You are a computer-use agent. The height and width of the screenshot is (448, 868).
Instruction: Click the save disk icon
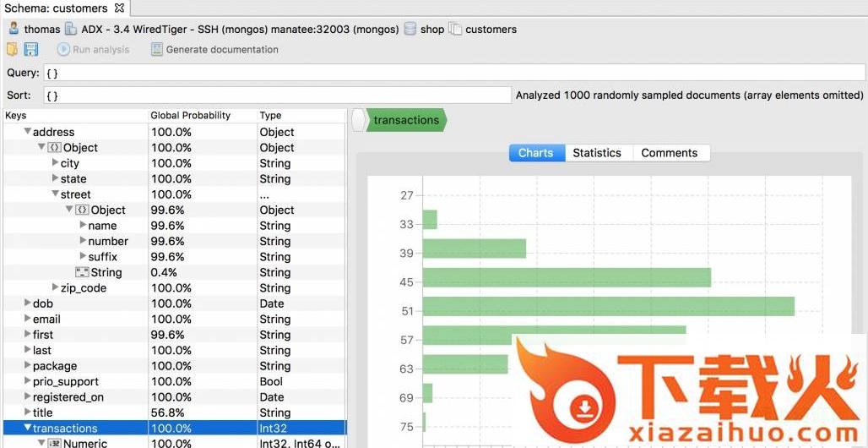[x=31, y=49]
